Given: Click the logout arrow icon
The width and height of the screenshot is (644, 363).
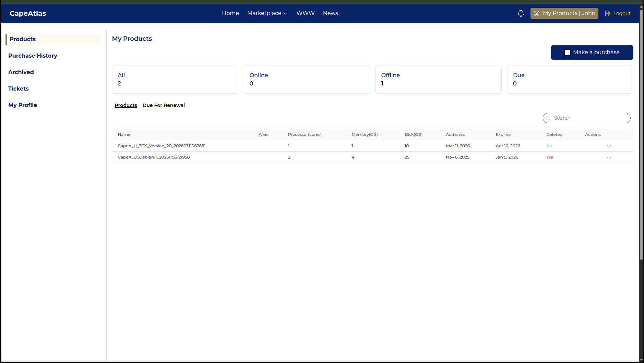Looking at the screenshot, I should [x=608, y=13].
